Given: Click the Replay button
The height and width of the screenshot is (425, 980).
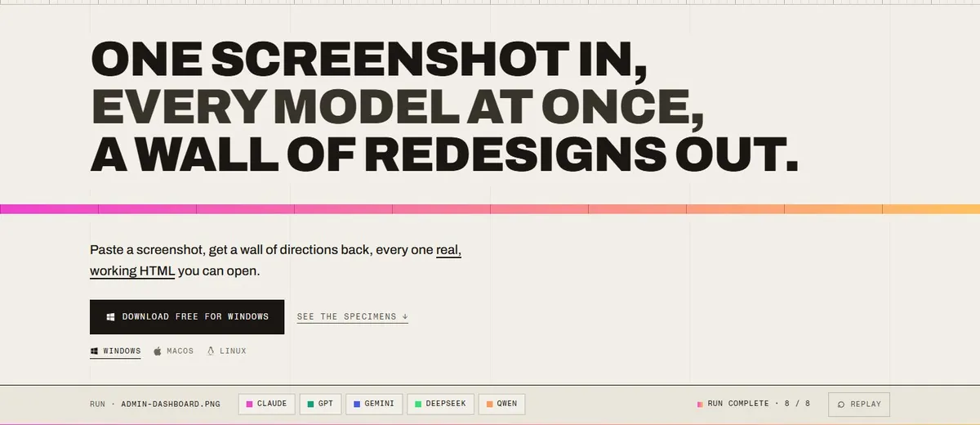Looking at the screenshot, I should tap(859, 404).
